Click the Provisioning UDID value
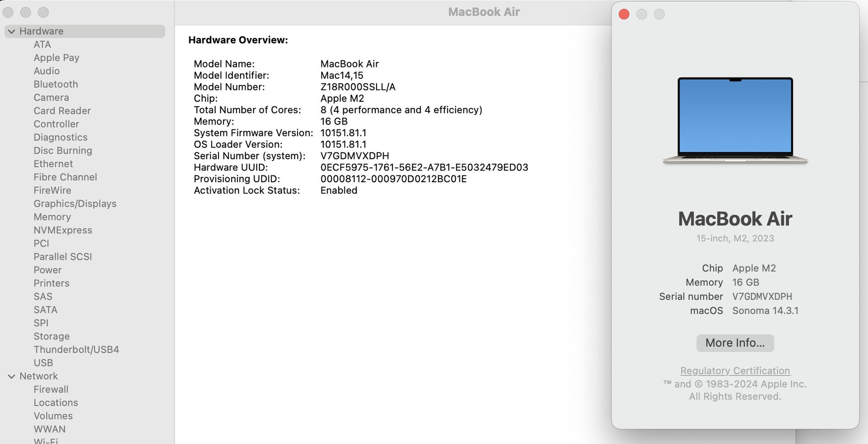868x444 pixels. (393, 179)
